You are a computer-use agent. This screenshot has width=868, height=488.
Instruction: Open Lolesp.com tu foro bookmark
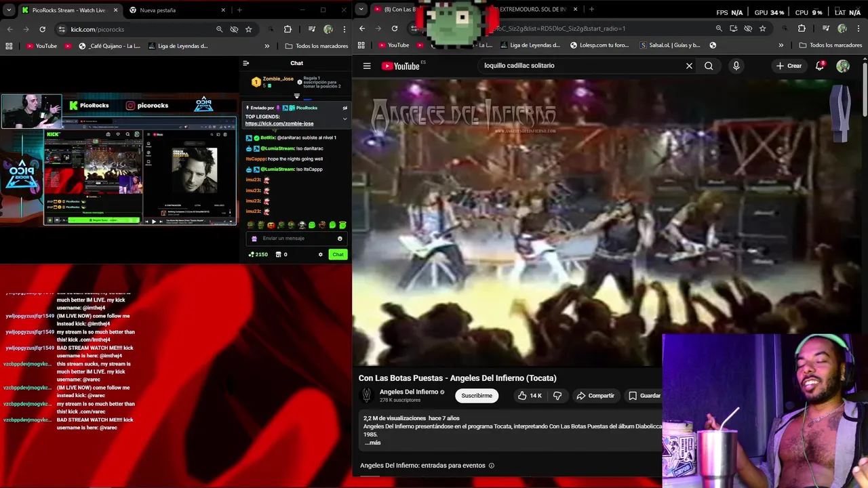(600, 45)
